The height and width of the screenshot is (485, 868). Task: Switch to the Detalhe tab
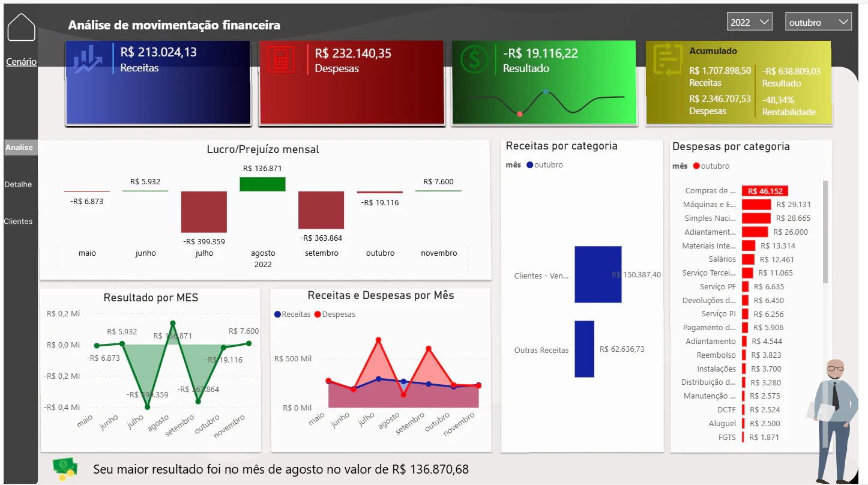(19, 184)
